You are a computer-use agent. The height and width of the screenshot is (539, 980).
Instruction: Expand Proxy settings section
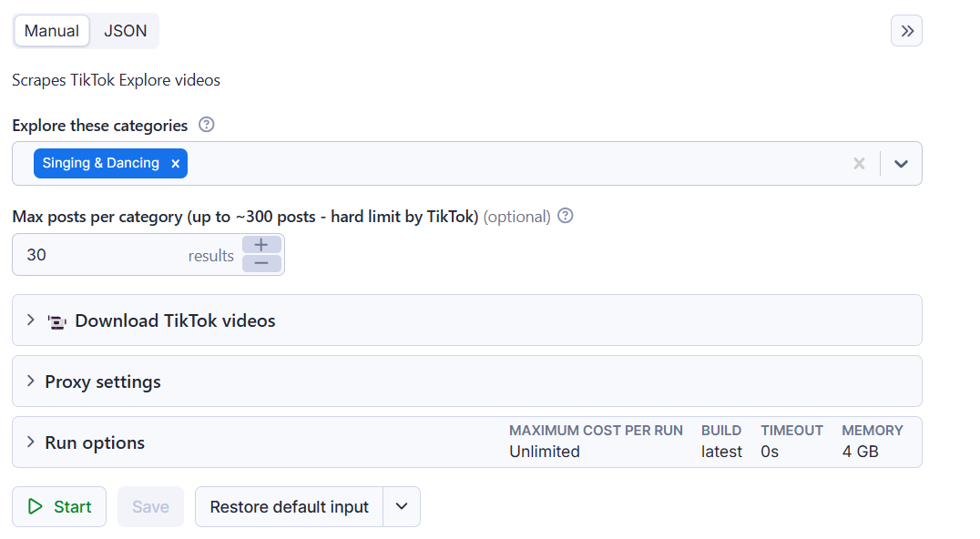(467, 381)
